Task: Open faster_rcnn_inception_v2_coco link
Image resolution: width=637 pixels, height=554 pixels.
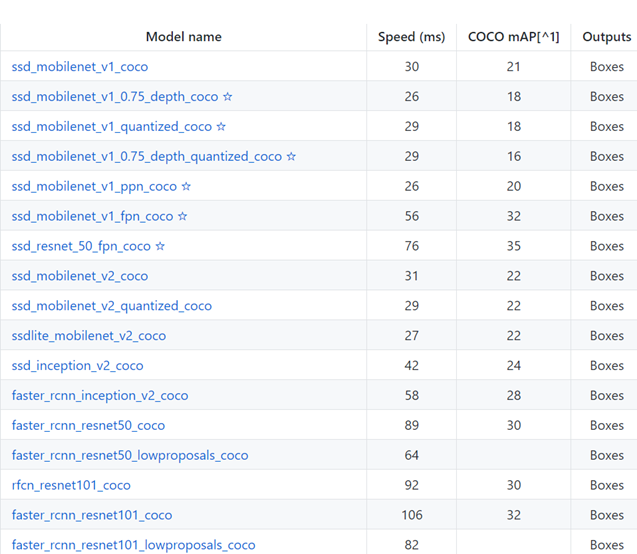Action: pos(100,396)
